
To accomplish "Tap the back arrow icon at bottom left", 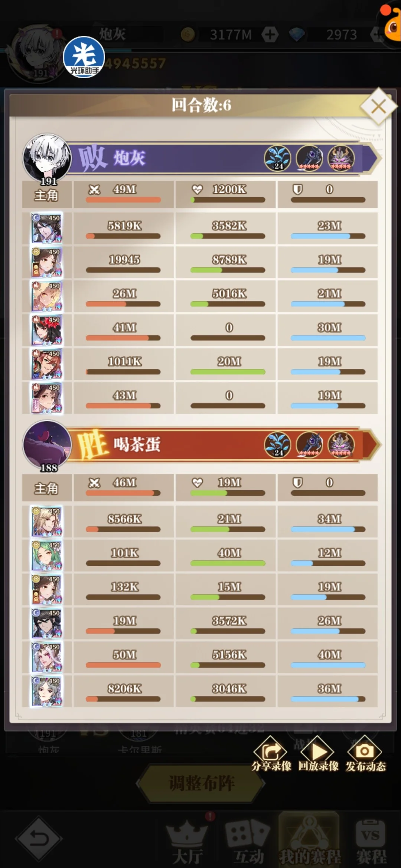I will 39,838.
